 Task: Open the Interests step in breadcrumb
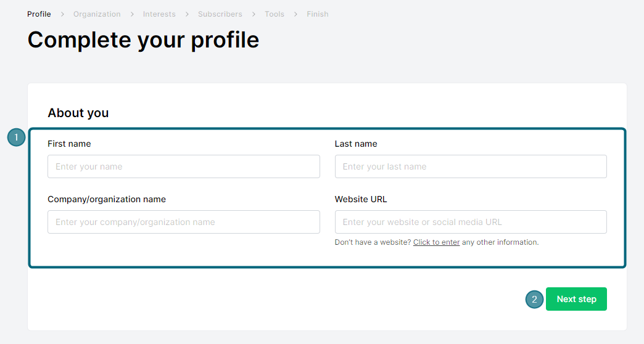click(159, 14)
